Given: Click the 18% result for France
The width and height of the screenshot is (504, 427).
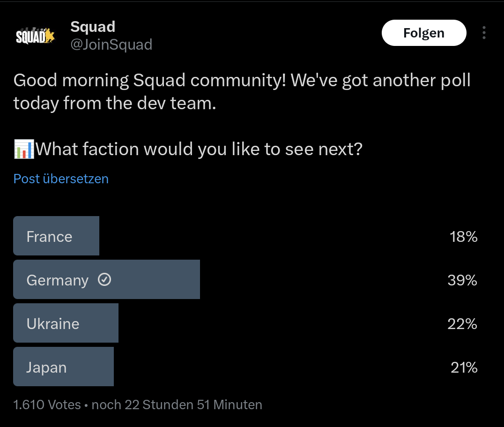Looking at the screenshot, I should point(463,237).
